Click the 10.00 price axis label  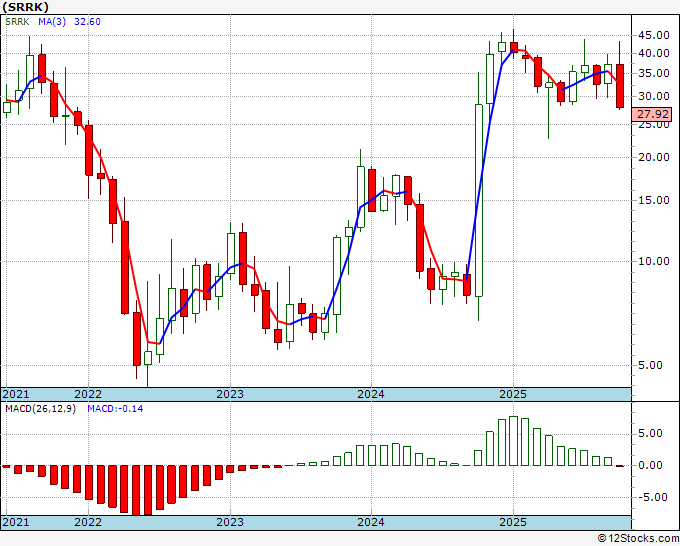654,261
